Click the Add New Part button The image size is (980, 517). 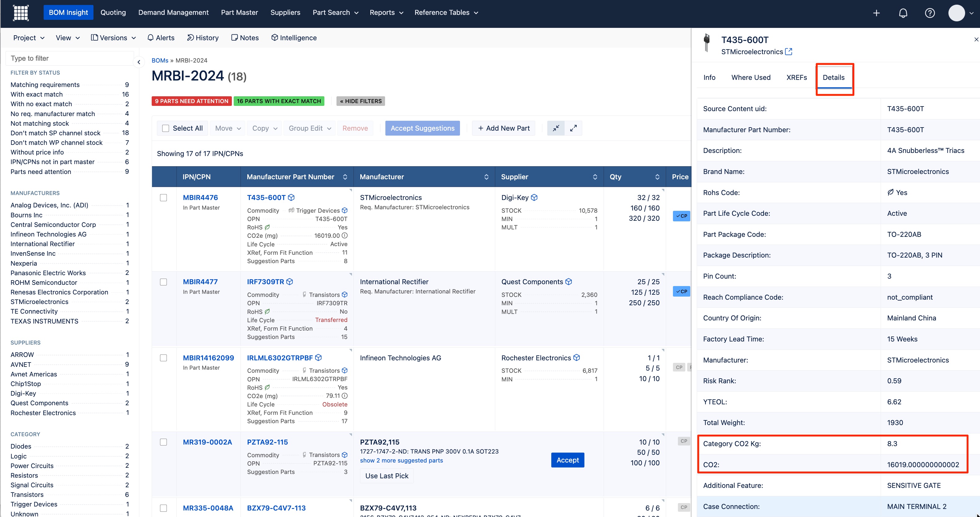click(504, 128)
